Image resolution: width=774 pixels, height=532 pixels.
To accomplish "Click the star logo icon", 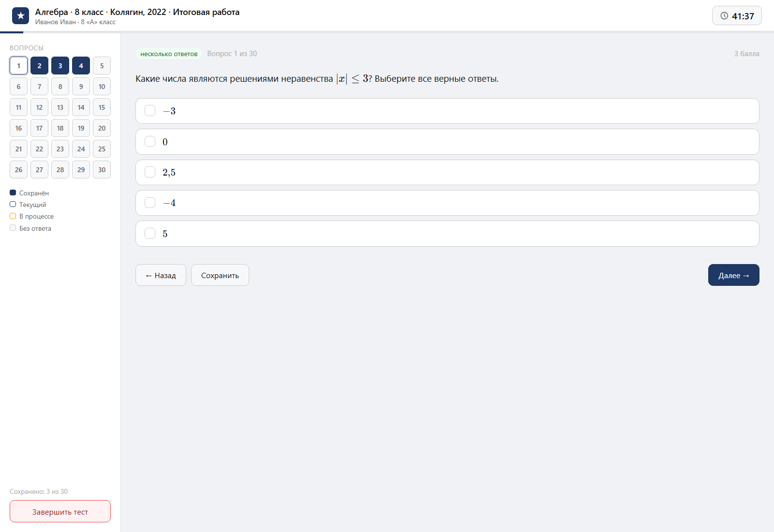I will point(20,16).
